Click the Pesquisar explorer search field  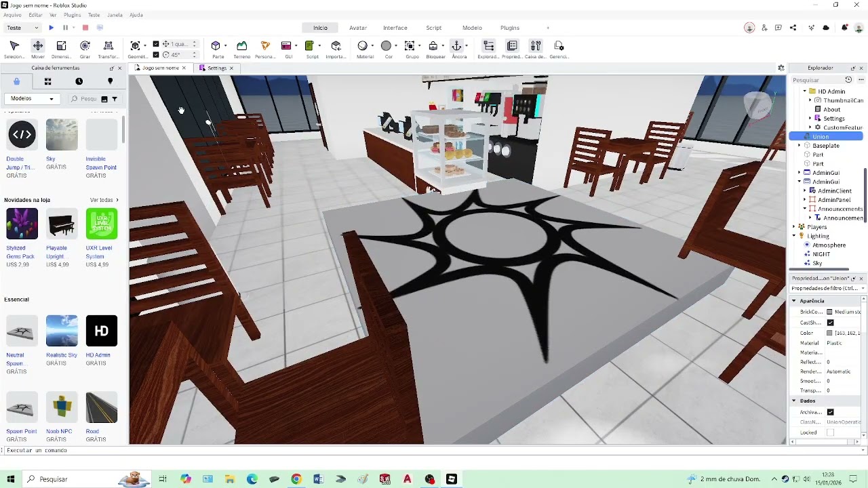tap(817, 80)
